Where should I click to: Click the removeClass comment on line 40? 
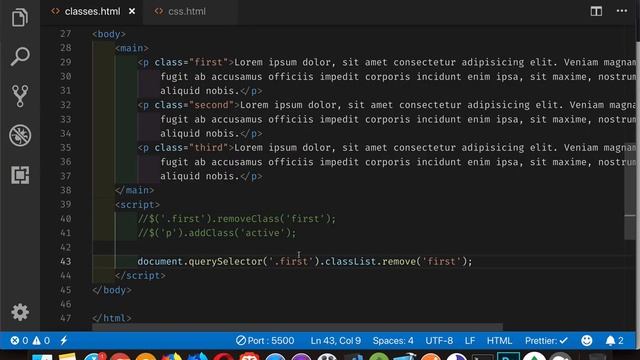point(236,219)
